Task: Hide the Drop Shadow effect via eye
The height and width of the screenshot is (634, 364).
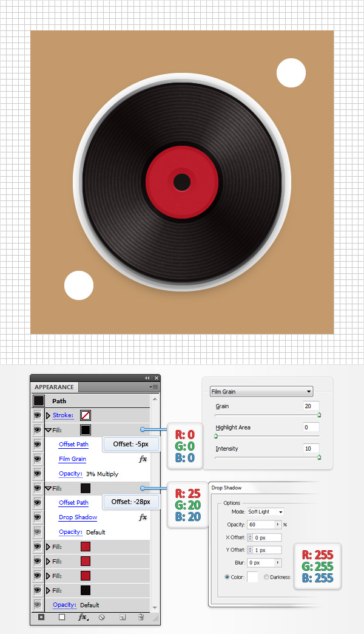Action: click(38, 517)
